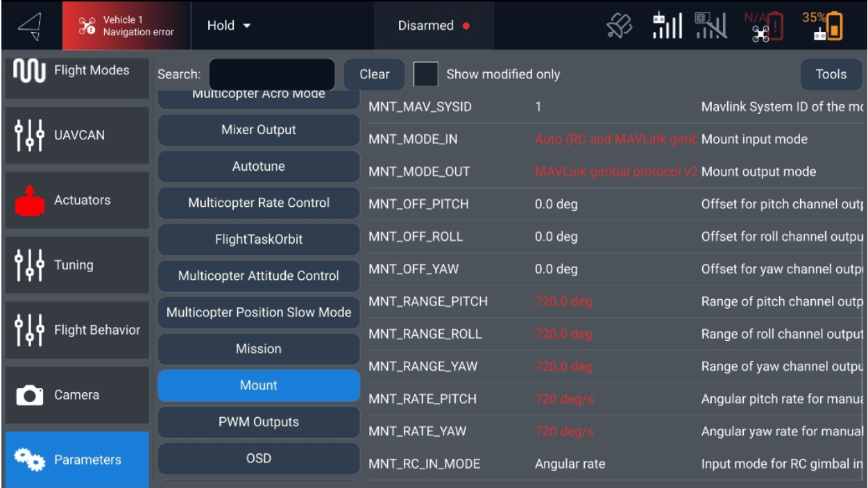Click the MNT_RC_IN_MODE Angular rate value
The width and height of the screenshot is (868, 488).
pyautogui.click(x=570, y=464)
